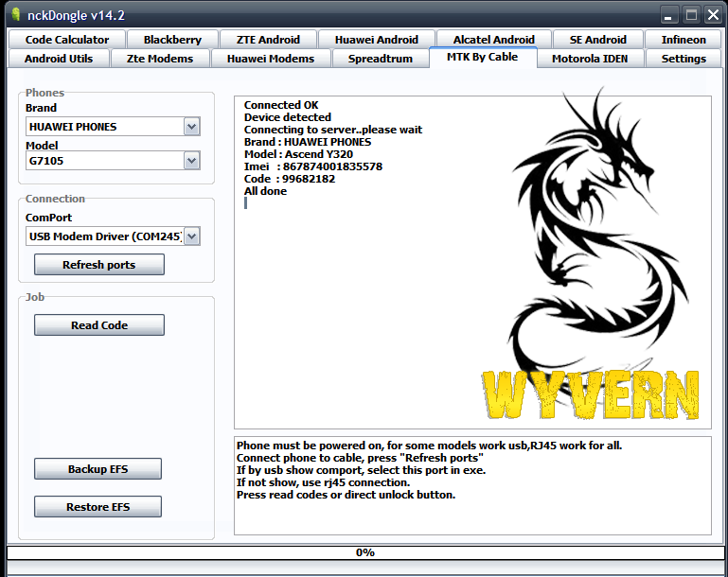Click the 'Device detected' log line
Image resolution: width=728 pixels, height=577 pixels.
[288, 117]
